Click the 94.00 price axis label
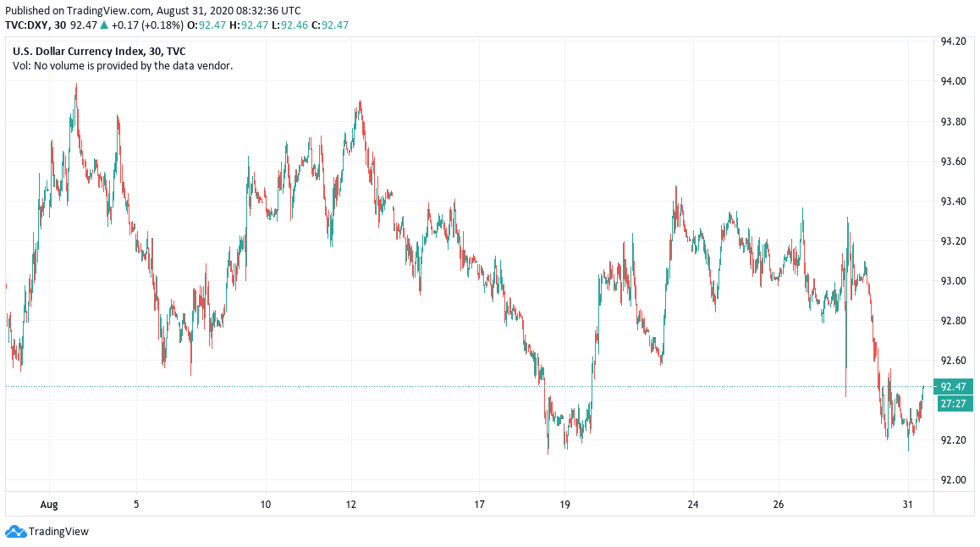The image size is (980, 547). pos(954,81)
